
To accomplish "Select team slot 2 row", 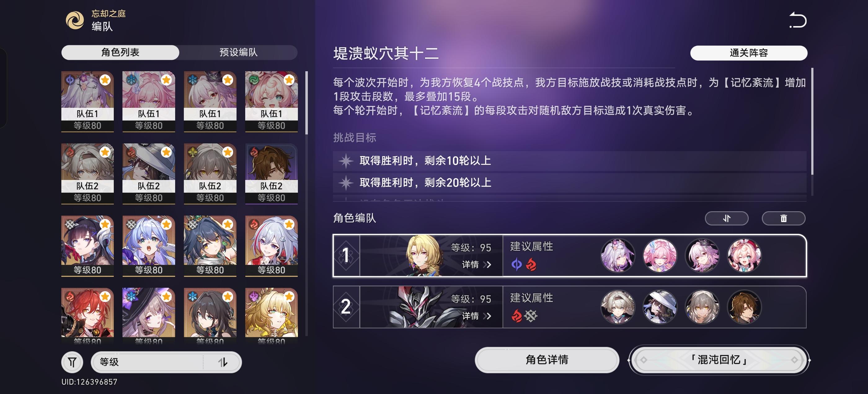I will click(569, 307).
